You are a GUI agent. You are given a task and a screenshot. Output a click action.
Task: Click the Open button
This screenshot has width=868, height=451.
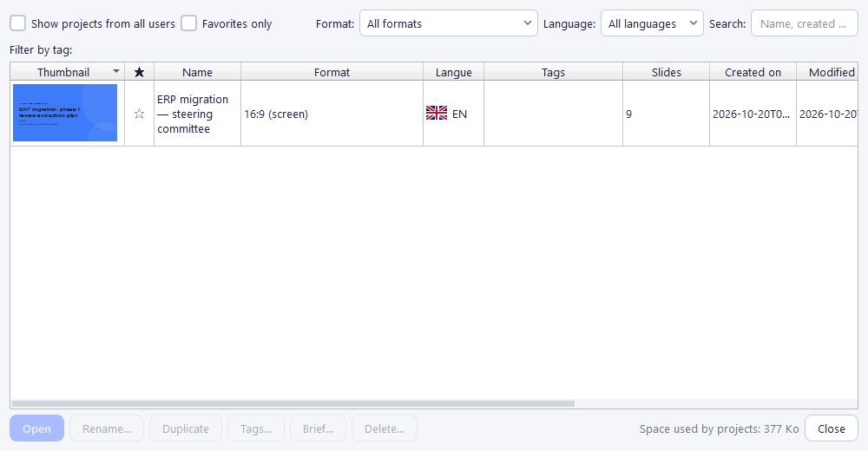pyautogui.click(x=36, y=428)
